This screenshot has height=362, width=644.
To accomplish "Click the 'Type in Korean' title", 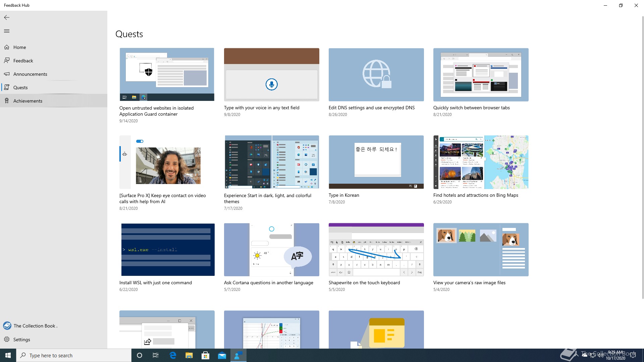I will point(344,195).
